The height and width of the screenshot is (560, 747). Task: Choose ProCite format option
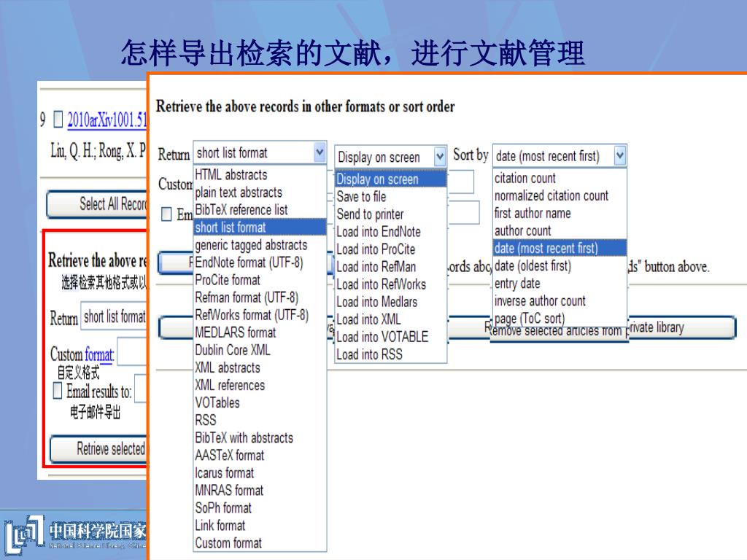point(260,280)
